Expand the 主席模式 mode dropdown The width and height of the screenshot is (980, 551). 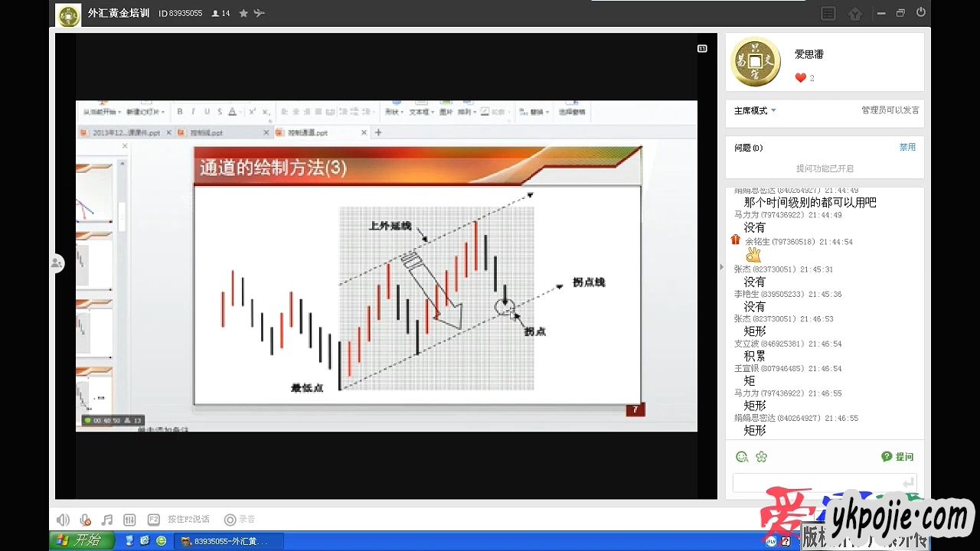755,111
